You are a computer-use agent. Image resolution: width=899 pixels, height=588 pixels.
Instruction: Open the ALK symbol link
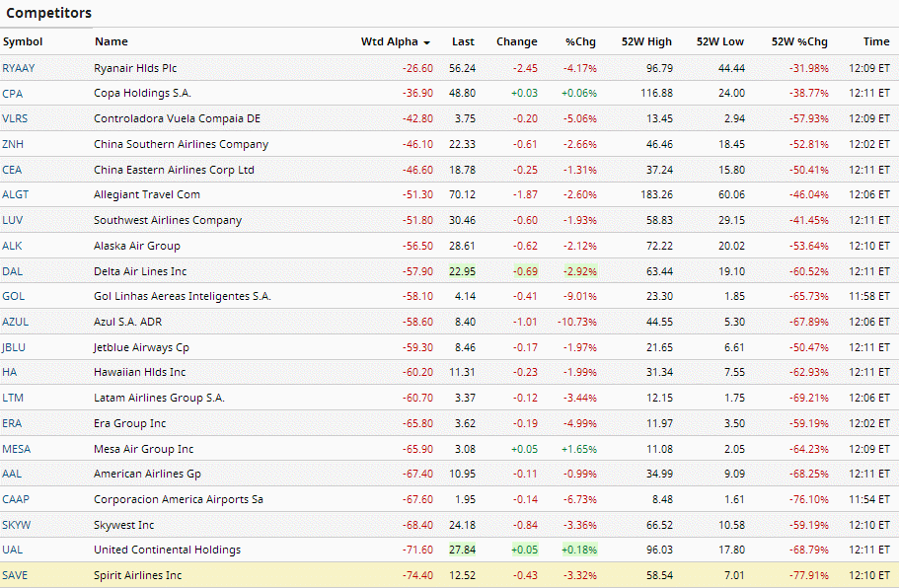click(x=12, y=246)
